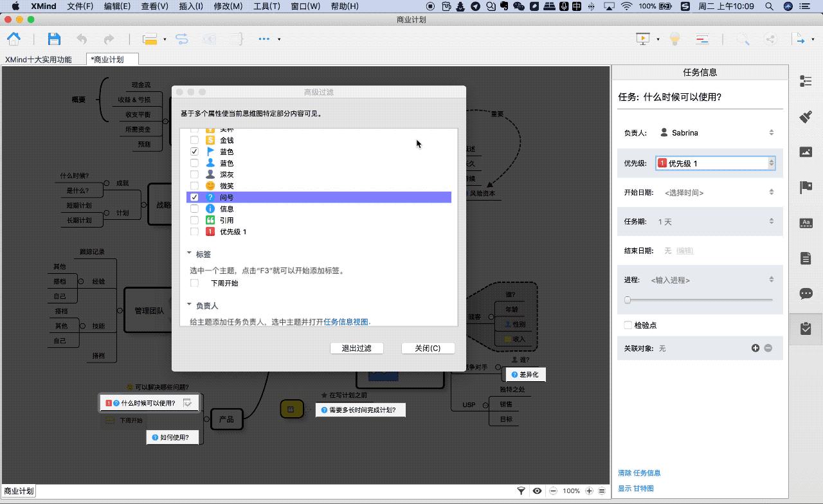The height and width of the screenshot is (504, 823).
Task: Click the 100% zoom level in status bar
Action: (570, 491)
